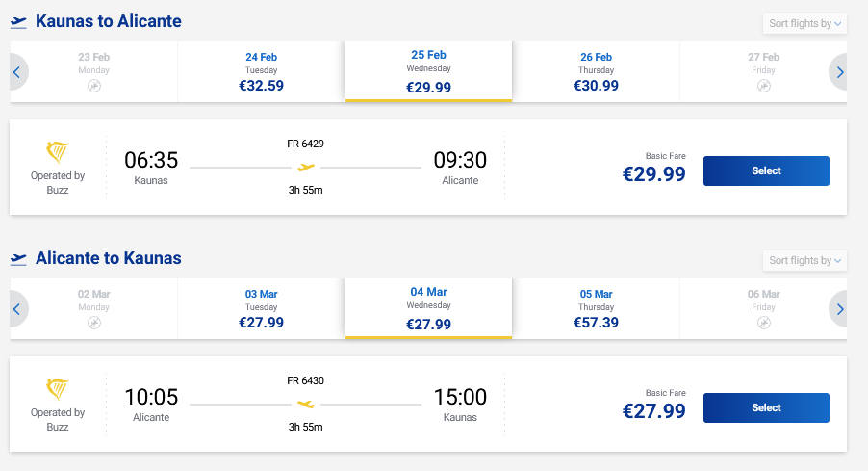Viewport: 868px width, 471px height.
Task: Click the plane icon beside Alicante to Kaunas
Action: click(18, 258)
